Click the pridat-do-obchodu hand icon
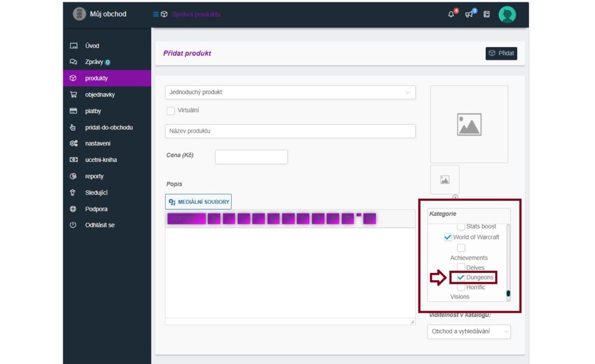 point(73,127)
